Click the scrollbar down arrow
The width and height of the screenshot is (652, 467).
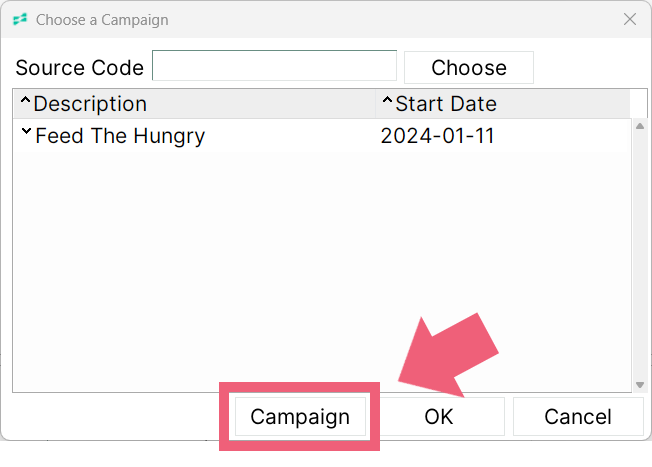[x=640, y=385]
